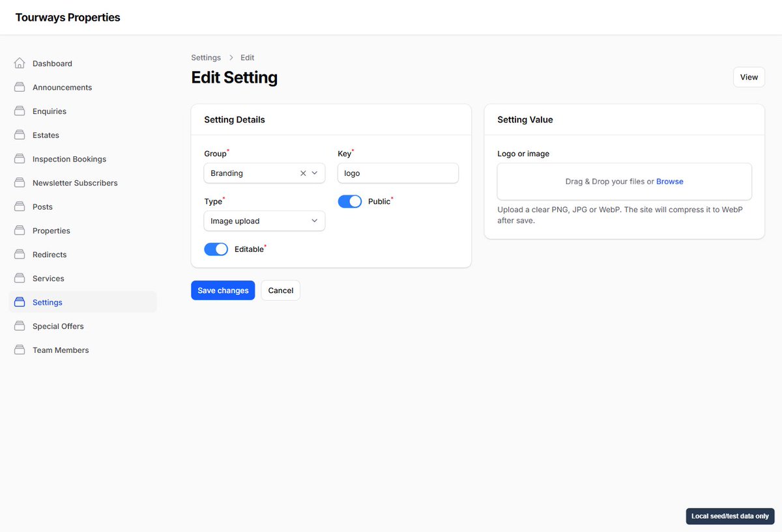Click the View button
Image resolution: width=782 pixels, height=532 pixels.
coord(749,77)
